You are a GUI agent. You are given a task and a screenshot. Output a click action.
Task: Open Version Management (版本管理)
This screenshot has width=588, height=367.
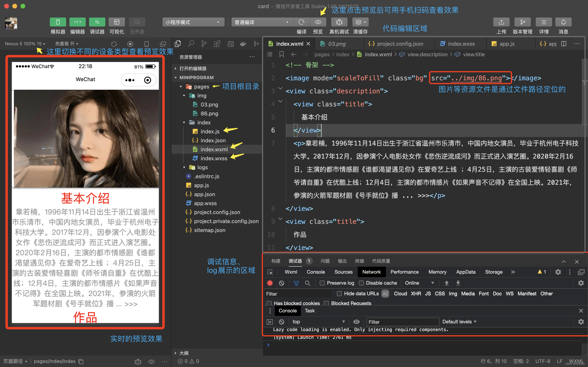point(522,22)
